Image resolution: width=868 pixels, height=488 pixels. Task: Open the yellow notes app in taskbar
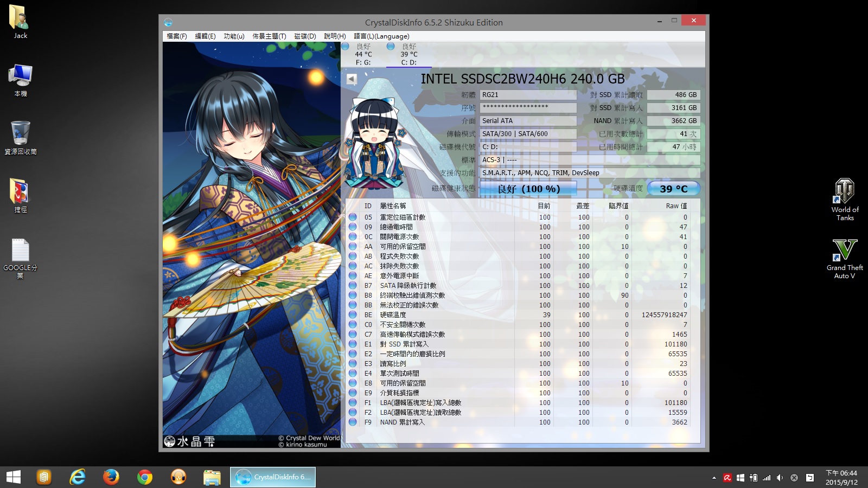coord(44,477)
